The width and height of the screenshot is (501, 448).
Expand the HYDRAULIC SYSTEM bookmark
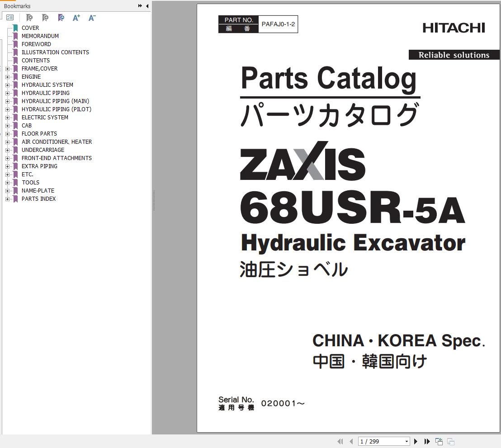pos(7,85)
